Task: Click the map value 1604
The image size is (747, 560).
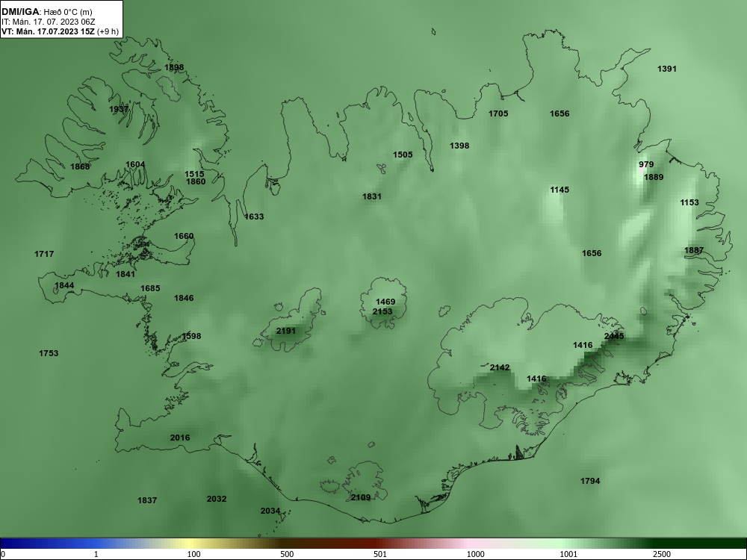Action: [135, 164]
